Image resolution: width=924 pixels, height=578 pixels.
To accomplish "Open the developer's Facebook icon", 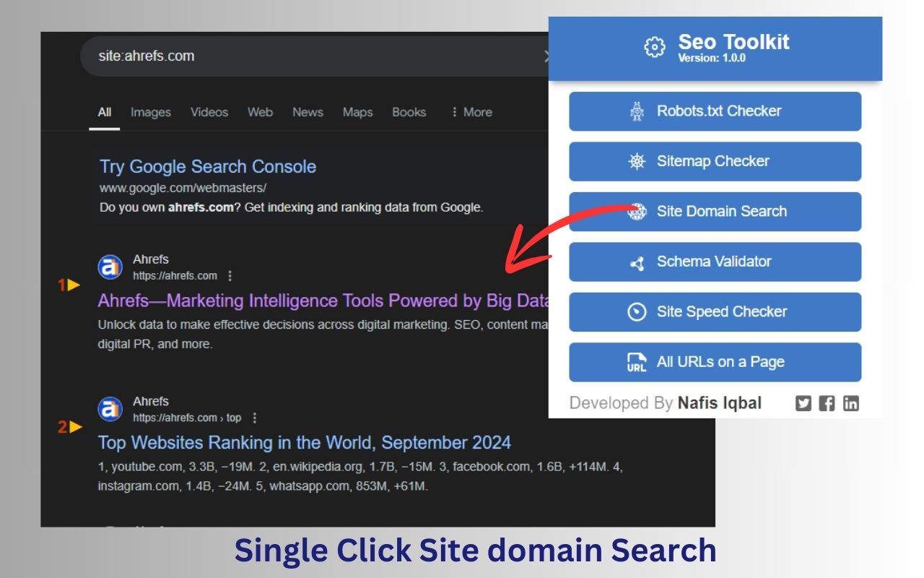I will (827, 403).
